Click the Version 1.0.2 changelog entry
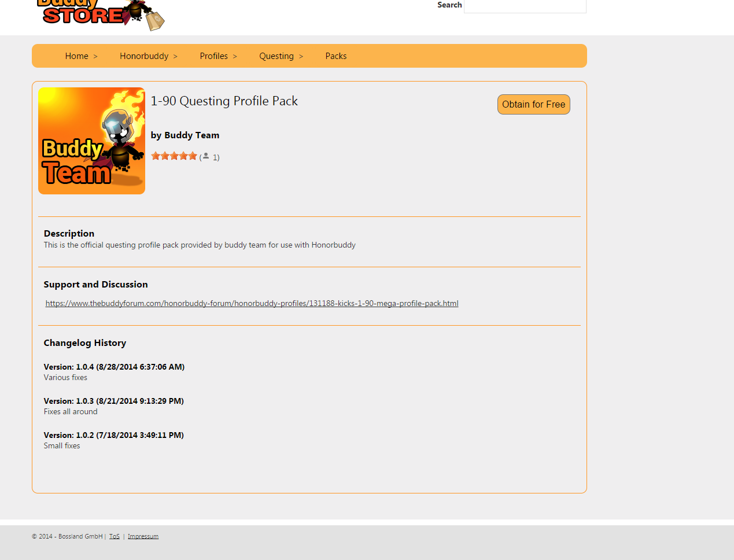The image size is (734, 560). pyautogui.click(x=114, y=436)
